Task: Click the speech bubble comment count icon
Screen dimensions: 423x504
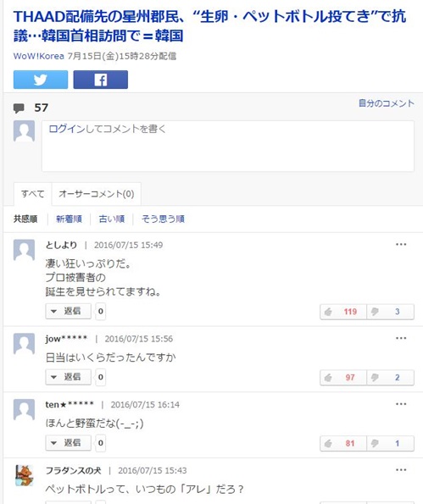Action: (19, 108)
